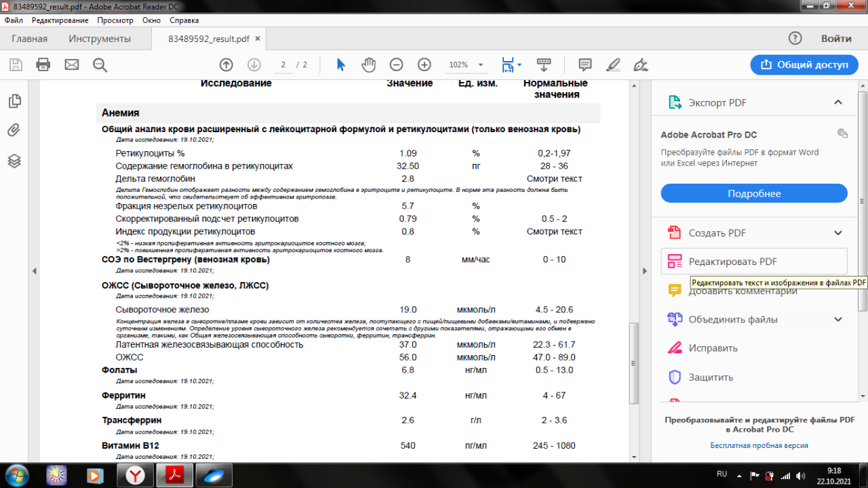The image size is (868, 488).
Task: Open Help question mark icon
Action: pyautogui.click(x=795, y=39)
